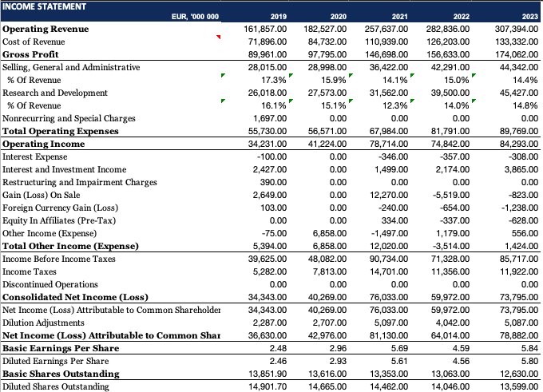Select 2021 gain on sale value 12,270.00

[389, 196]
